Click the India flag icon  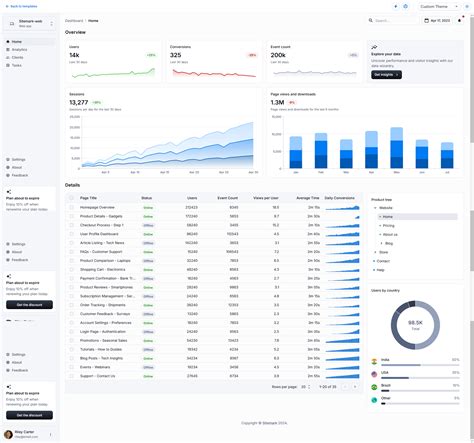pyautogui.click(x=374, y=361)
